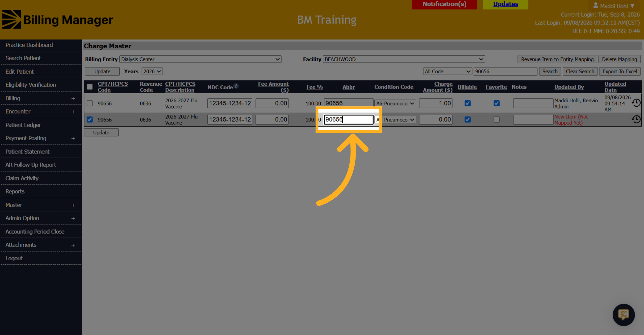The image size is (644, 335).
Task: Open the Notification(s) banner
Action: (444, 4)
